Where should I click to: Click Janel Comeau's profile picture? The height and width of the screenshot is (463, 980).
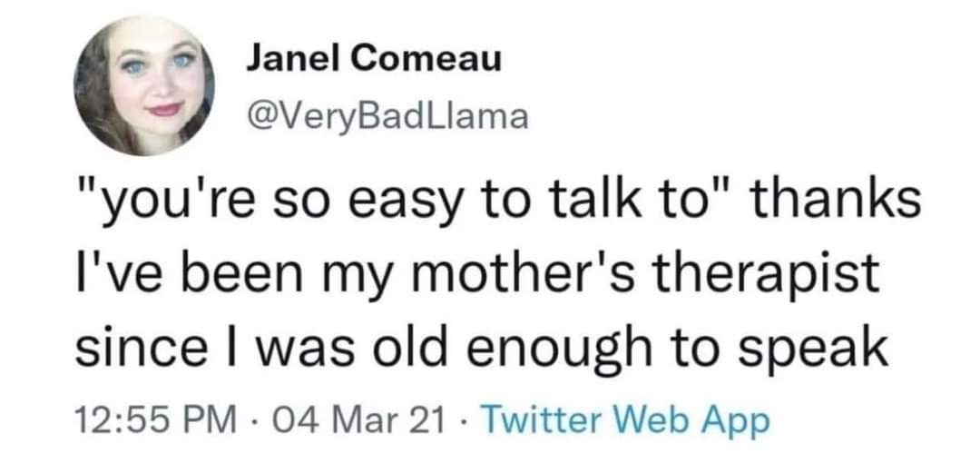pyautogui.click(x=144, y=85)
